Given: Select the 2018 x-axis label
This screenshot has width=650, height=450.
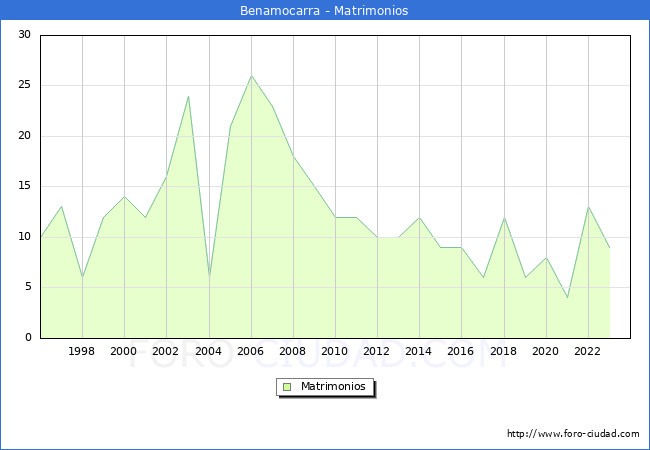Looking at the screenshot, I should [503, 352].
